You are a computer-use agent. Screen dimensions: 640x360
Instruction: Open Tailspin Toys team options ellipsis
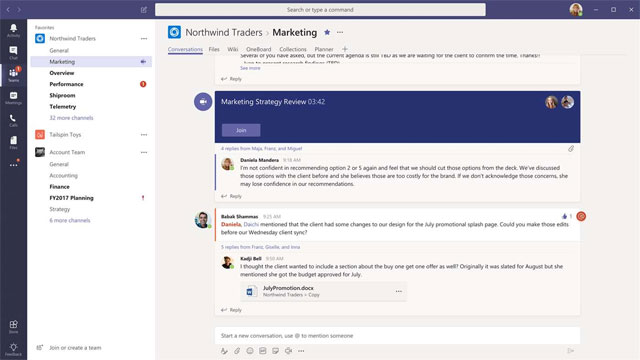point(144,134)
